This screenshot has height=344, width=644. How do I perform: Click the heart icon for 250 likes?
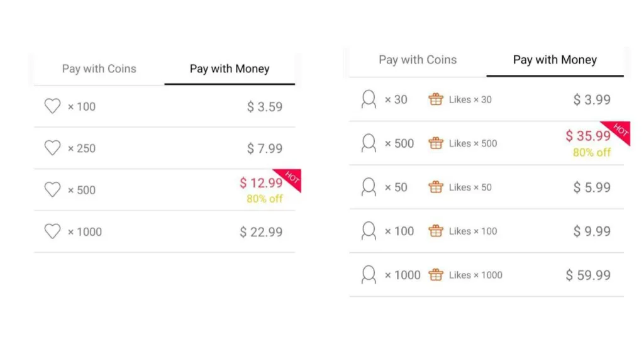coord(53,148)
